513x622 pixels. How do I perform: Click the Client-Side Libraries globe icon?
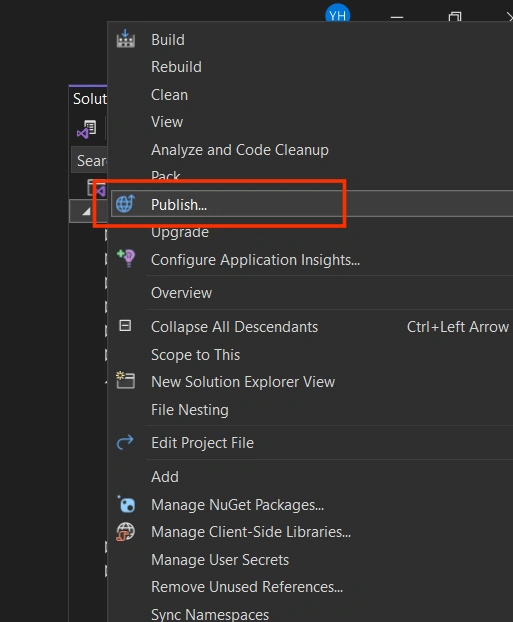pos(125,532)
